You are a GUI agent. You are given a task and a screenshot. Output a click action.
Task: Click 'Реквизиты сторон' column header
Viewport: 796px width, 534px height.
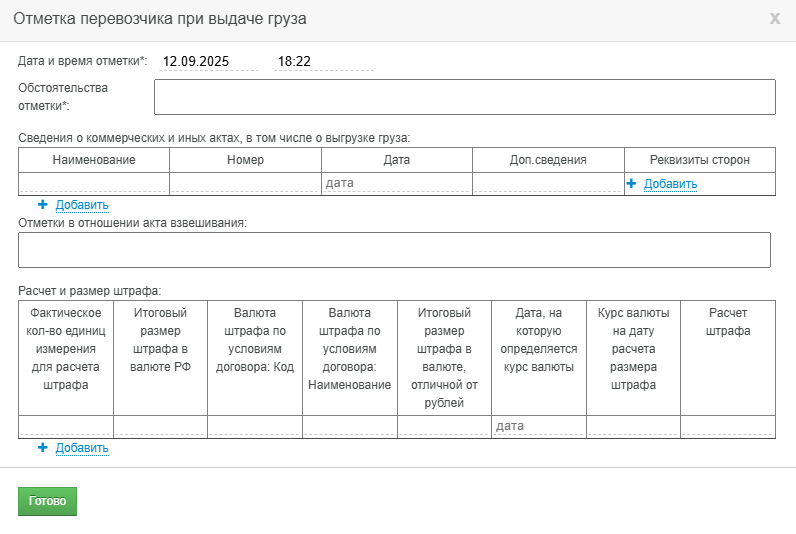[700, 160]
